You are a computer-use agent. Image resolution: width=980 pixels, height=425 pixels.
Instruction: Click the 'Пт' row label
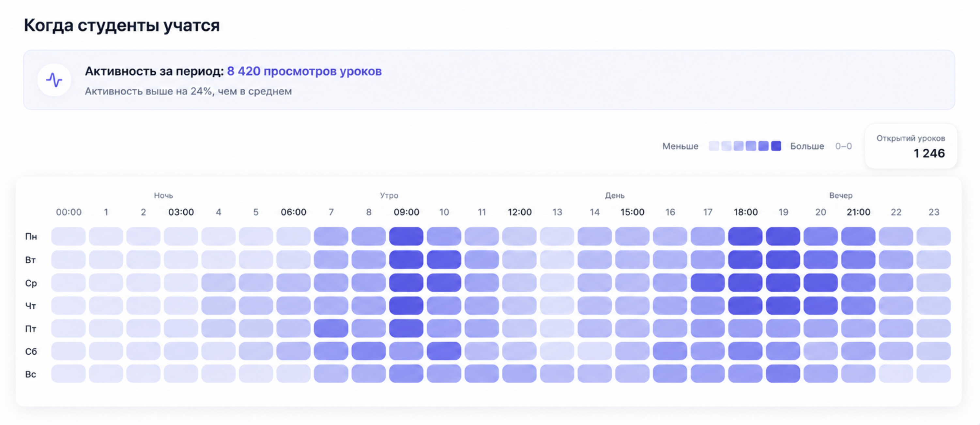click(x=30, y=329)
